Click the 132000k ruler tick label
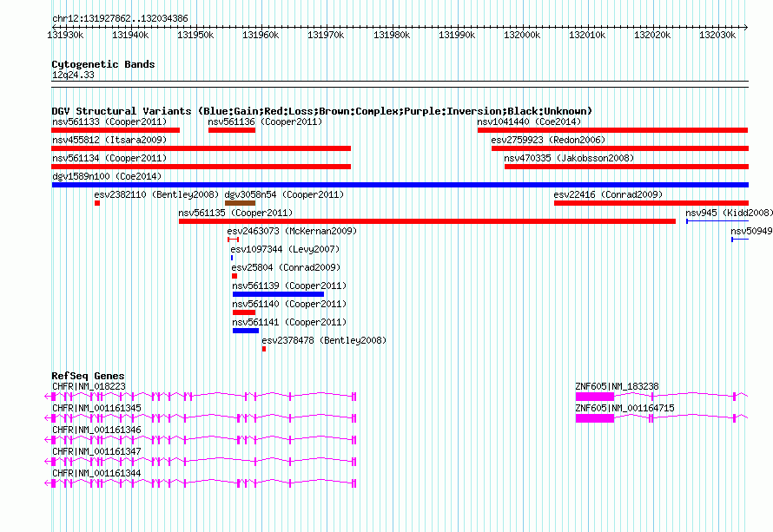This screenshot has width=773, height=532. pyautogui.click(x=522, y=35)
